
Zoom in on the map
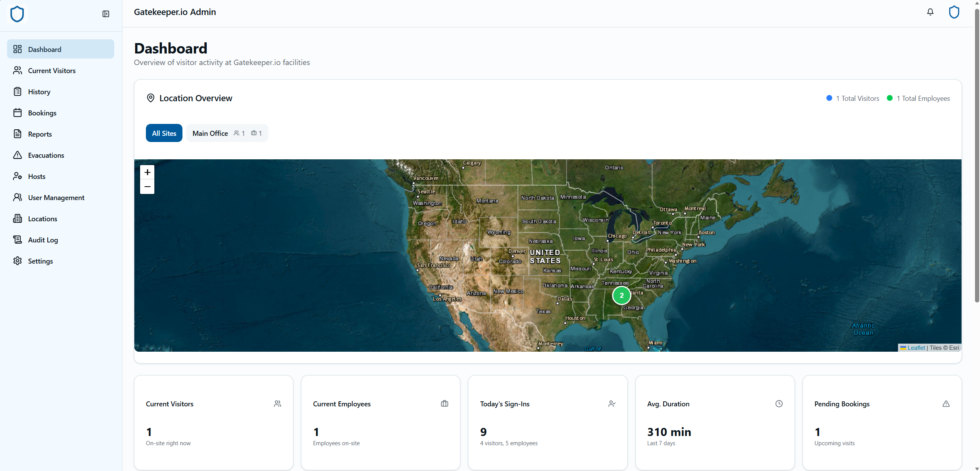pyautogui.click(x=147, y=172)
